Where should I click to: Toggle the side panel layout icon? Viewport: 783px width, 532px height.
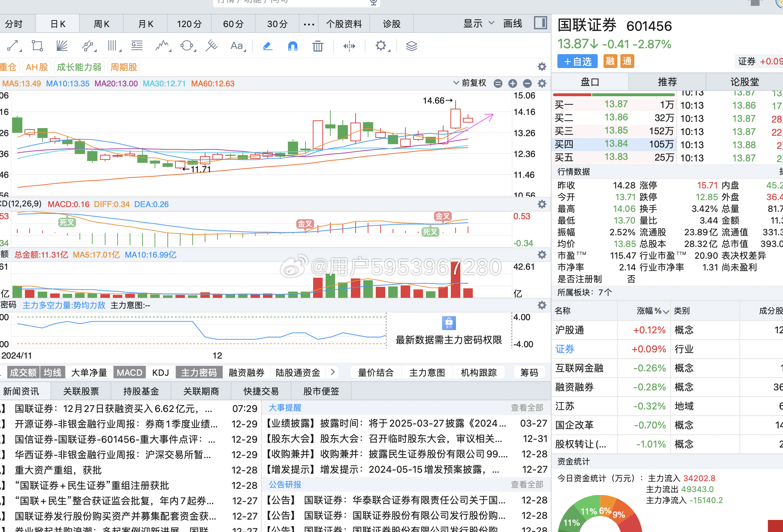click(x=540, y=23)
